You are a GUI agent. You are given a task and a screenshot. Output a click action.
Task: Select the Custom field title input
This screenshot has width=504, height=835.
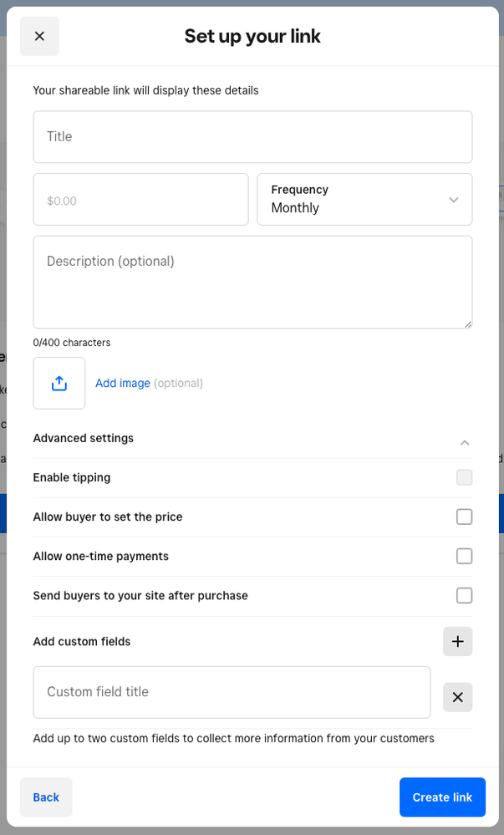(232, 692)
